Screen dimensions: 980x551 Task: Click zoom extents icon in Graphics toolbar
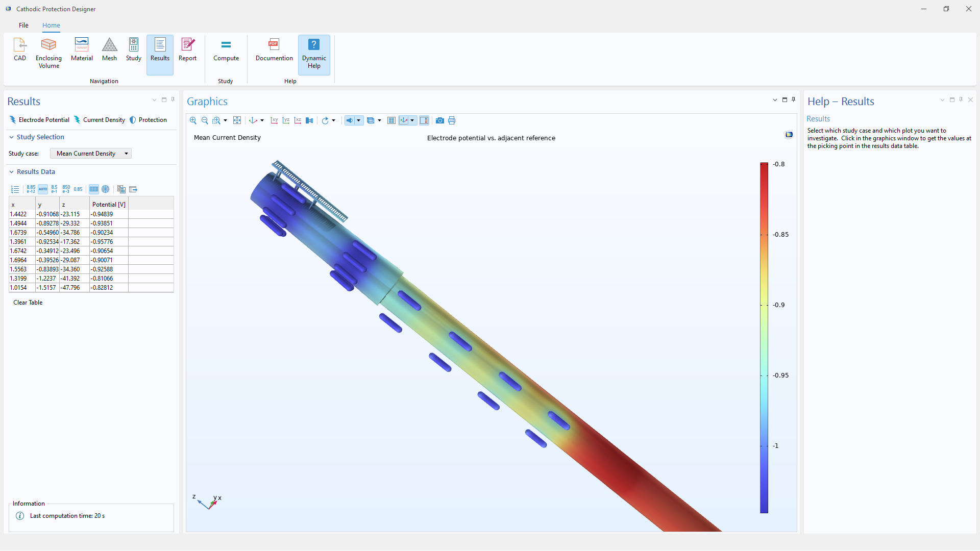(237, 120)
